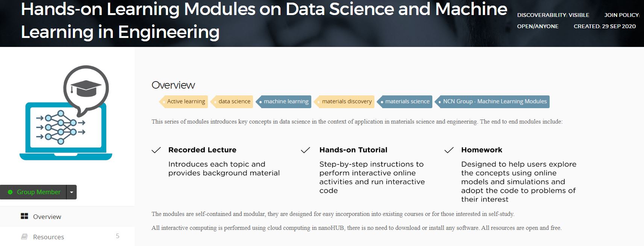Click the Resources book icon in sidebar

pos(24,237)
